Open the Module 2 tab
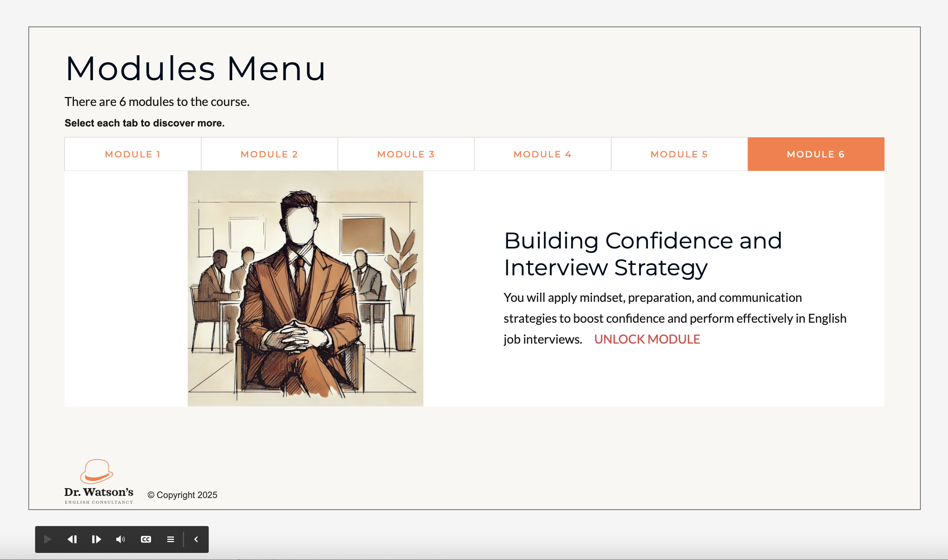This screenshot has height=560, width=948. click(x=270, y=154)
